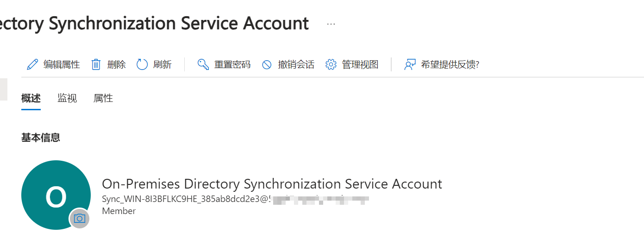Viewport: 644px width, 246px height.
Task: Click the camera icon on avatar
Action: click(80, 218)
